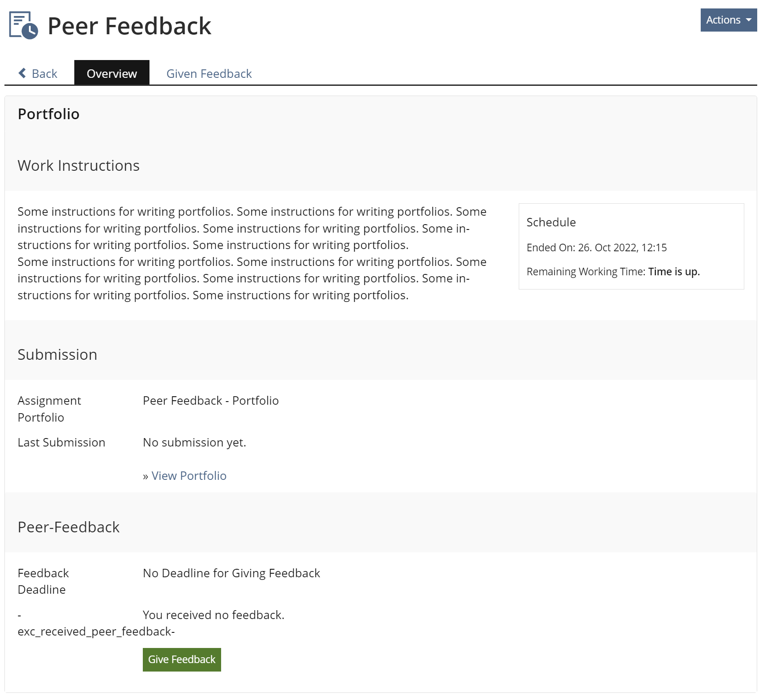
Task: Click the bold 'Time is up.' text
Action: (674, 272)
